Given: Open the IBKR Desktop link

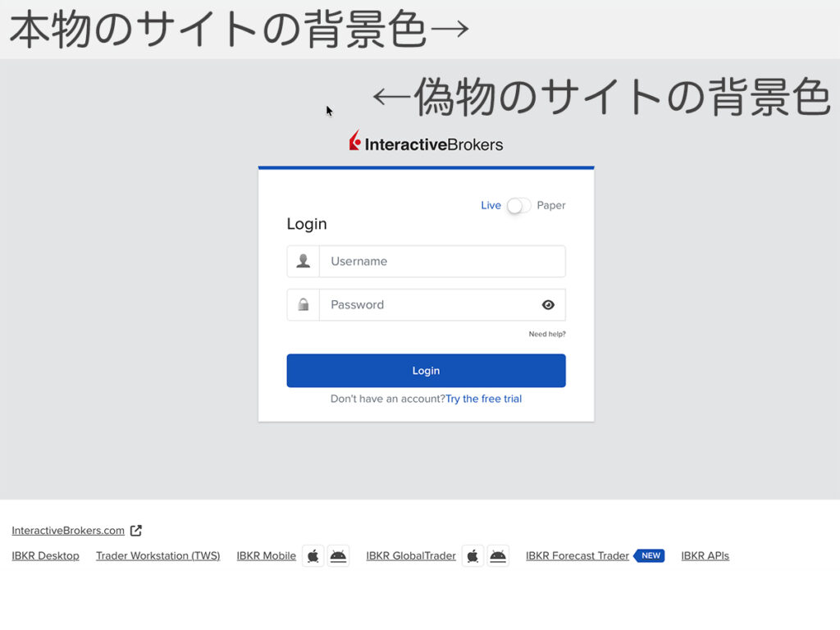Looking at the screenshot, I should coord(46,556).
